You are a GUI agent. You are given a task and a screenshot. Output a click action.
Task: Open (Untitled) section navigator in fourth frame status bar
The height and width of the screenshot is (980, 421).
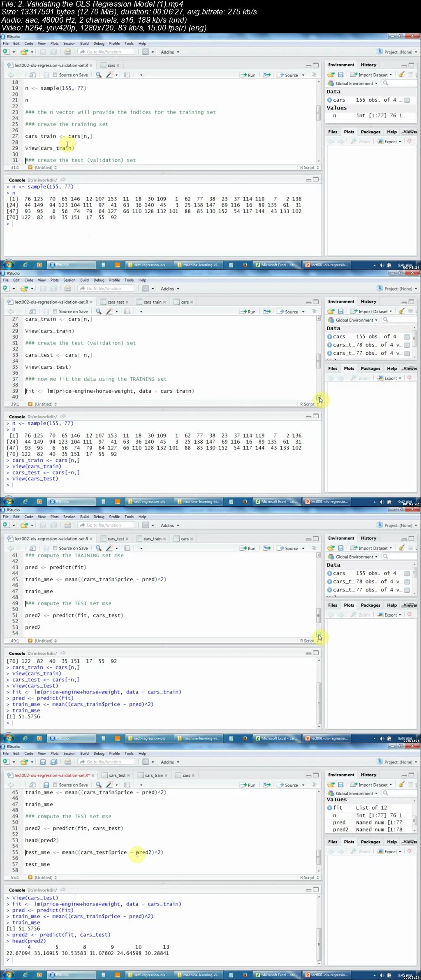tap(42, 878)
